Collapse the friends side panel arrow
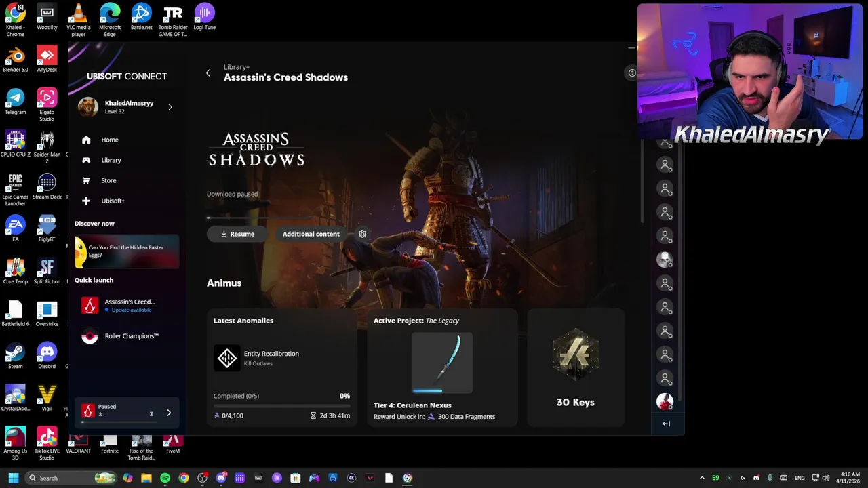Screen dimensions: 868x488 tap(666, 424)
